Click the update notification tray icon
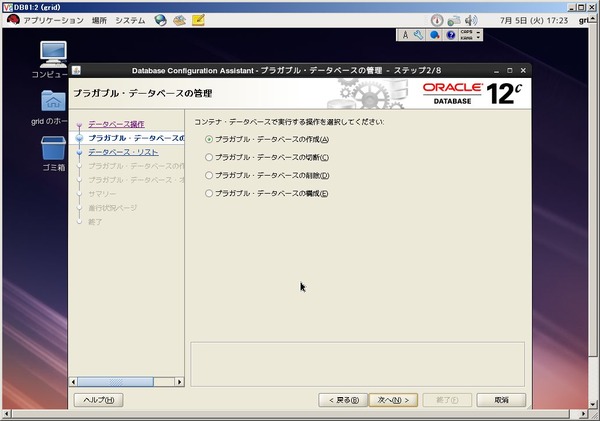 pyautogui.click(x=437, y=20)
